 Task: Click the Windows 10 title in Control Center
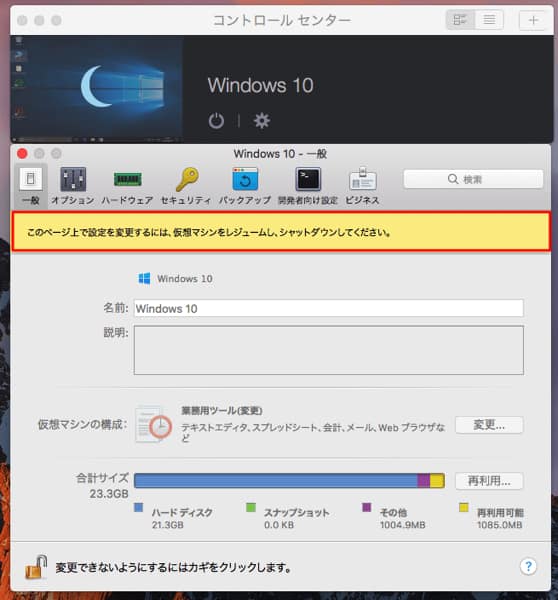260,85
